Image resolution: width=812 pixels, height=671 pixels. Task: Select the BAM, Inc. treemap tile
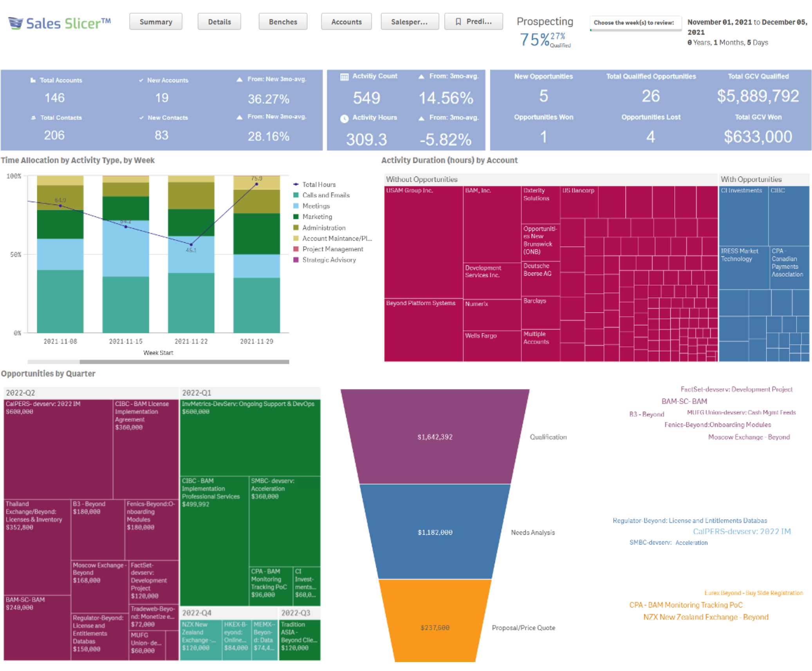pos(492,224)
